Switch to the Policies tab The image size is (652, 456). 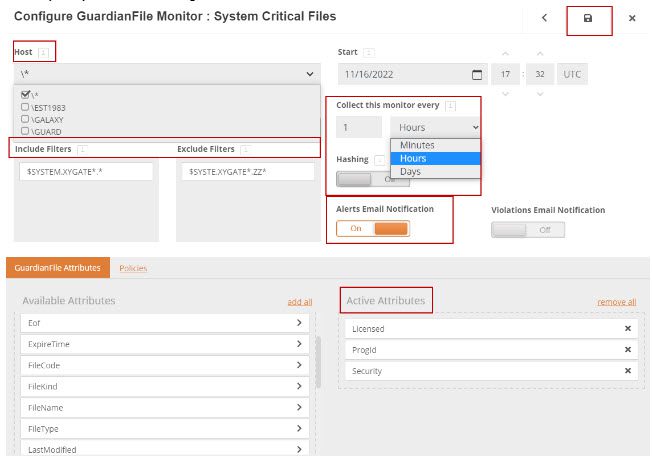pos(133,268)
